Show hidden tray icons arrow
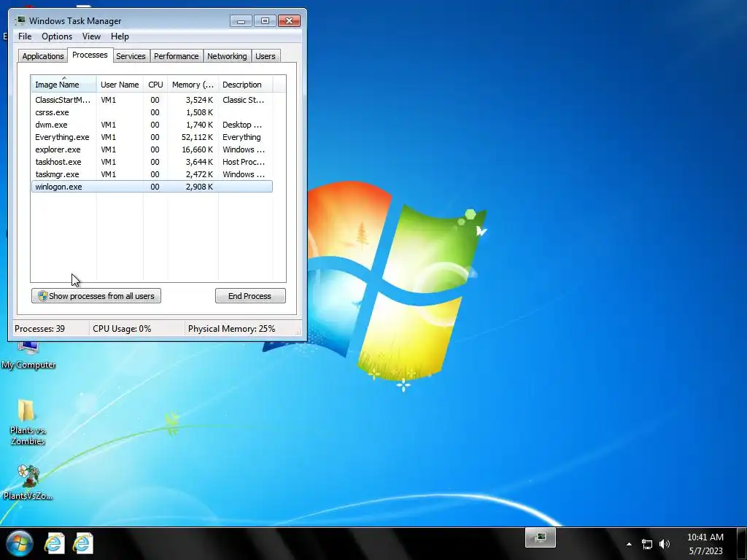The height and width of the screenshot is (560, 747). (x=629, y=544)
